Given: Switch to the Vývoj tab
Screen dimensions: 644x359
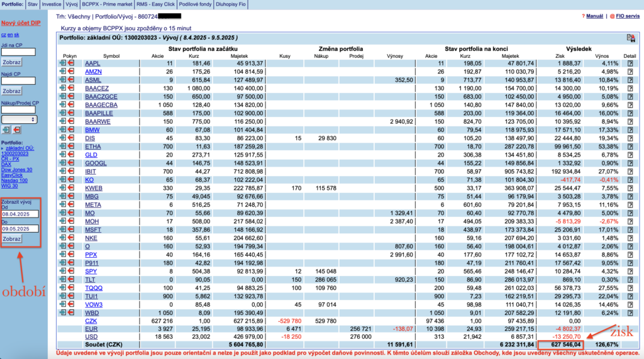Looking at the screenshot, I should tap(72, 4).
